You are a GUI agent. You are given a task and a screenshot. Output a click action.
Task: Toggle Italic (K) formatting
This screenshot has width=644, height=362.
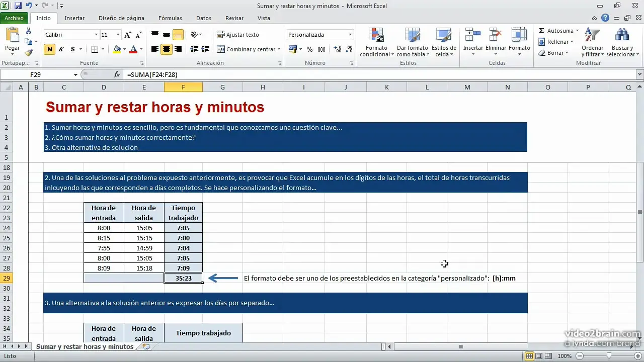click(61, 49)
